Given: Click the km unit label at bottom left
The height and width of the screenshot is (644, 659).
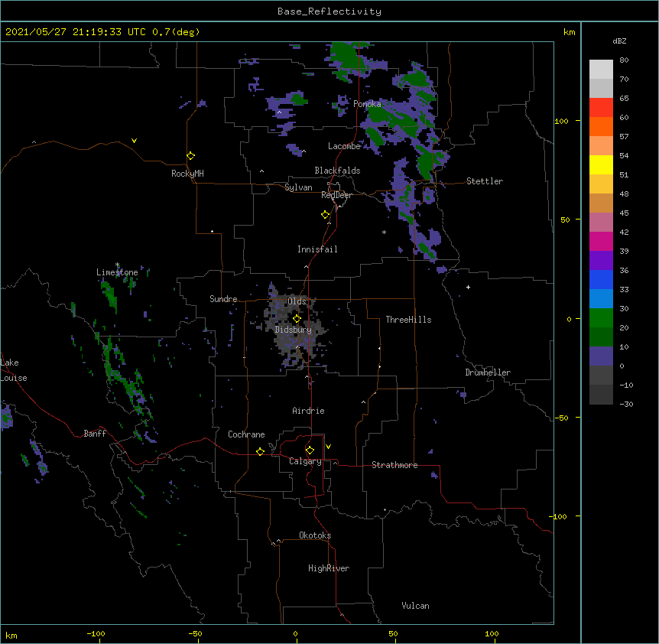Looking at the screenshot, I should click(11, 635).
